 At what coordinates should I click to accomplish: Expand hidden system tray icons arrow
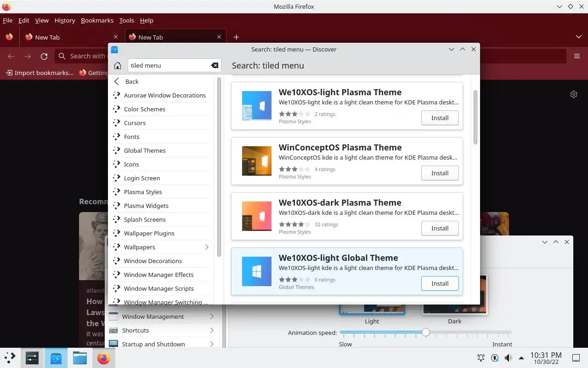(521, 357)
